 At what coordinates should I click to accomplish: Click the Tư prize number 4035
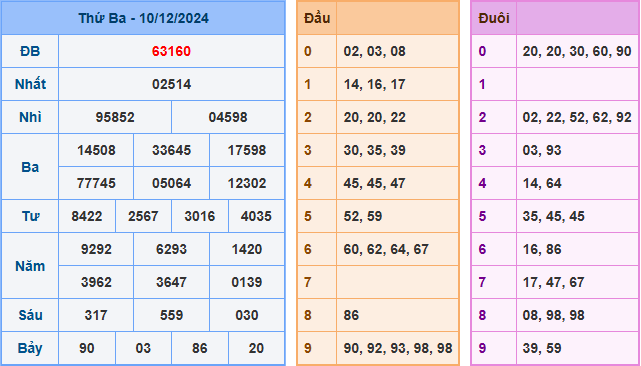(256, 216)
